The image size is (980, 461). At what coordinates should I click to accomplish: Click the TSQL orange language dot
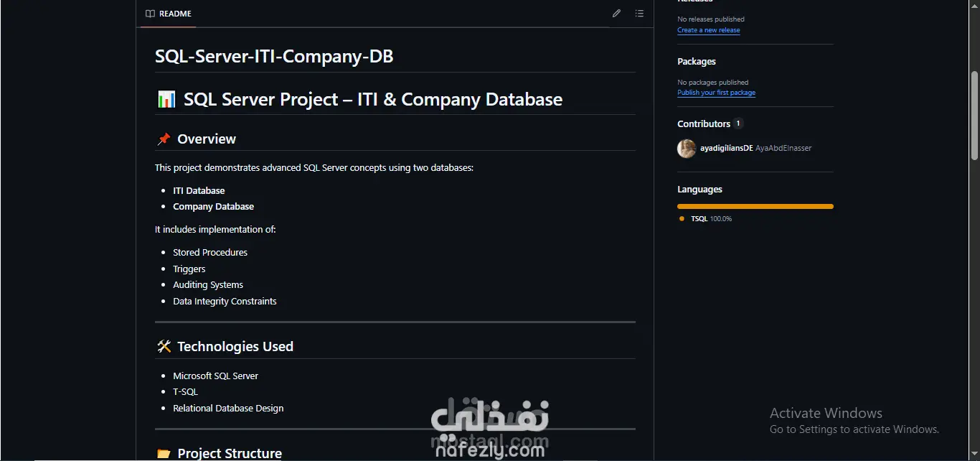[x=682, y=219]
